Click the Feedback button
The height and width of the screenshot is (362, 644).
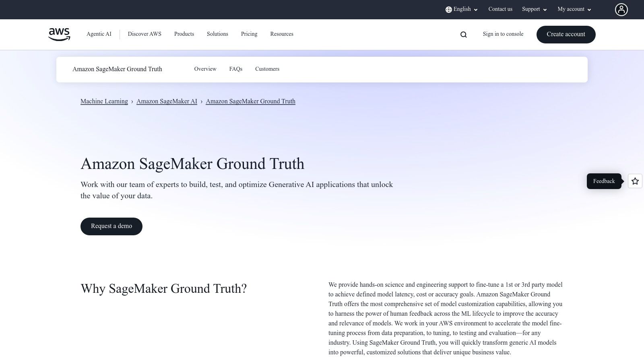604,181
